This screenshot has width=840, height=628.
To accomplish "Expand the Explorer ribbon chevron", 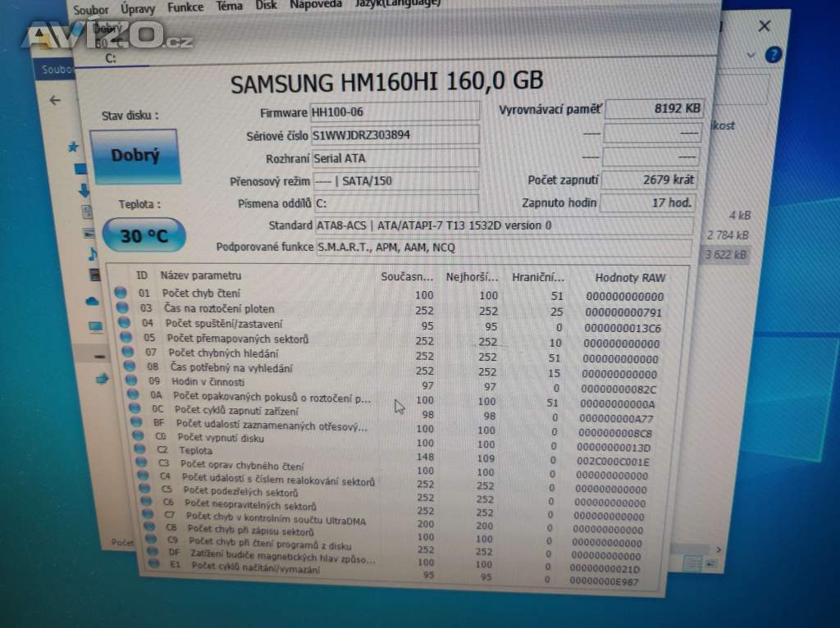I will [x=751, y=55].
